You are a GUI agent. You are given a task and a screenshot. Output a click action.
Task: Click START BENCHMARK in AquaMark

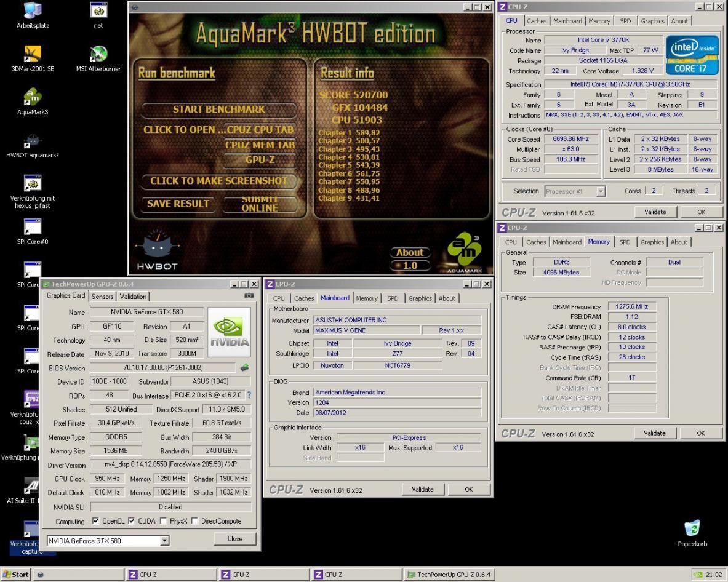(218, 110)
